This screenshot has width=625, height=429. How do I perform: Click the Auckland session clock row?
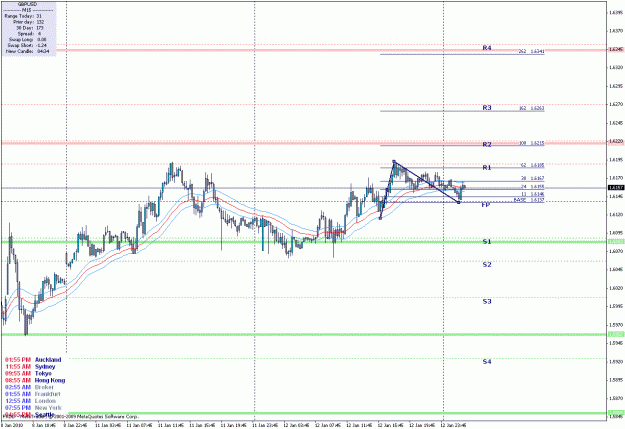click(33, 360)
